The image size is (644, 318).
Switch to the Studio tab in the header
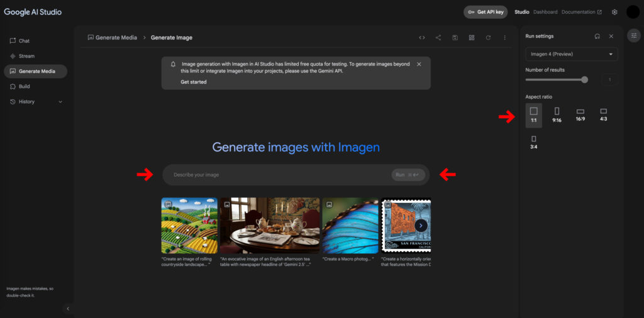click(x=521, y=12)
